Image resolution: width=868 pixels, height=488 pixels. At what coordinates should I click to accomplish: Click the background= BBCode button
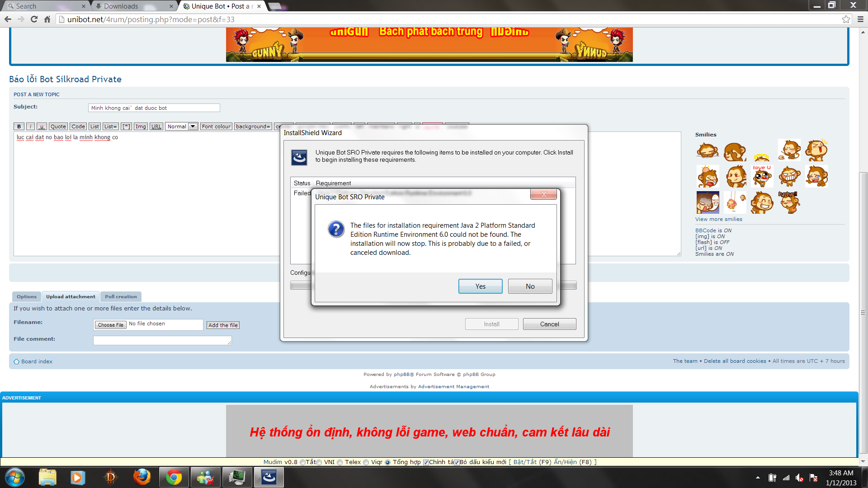pos(253,127)
